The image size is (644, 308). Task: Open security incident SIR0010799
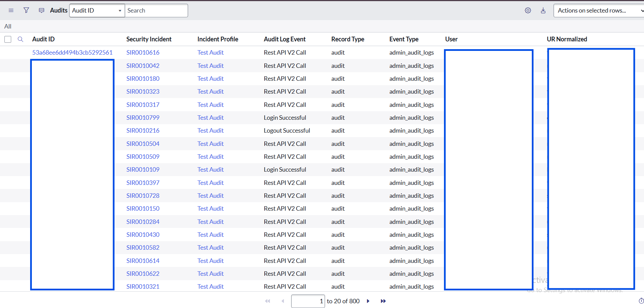(143, 118)
